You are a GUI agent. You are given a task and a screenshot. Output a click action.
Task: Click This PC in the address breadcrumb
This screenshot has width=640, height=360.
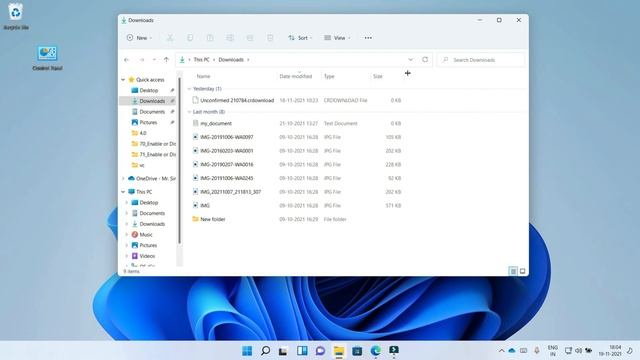[201, 60]
